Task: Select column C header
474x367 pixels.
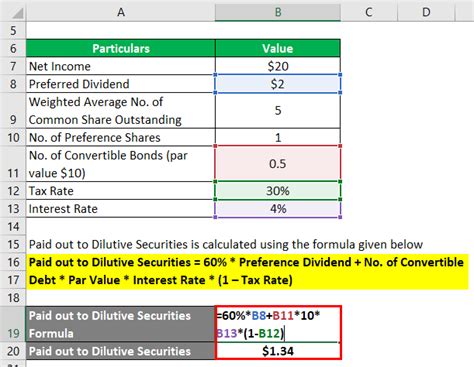Action: [369, 12]
